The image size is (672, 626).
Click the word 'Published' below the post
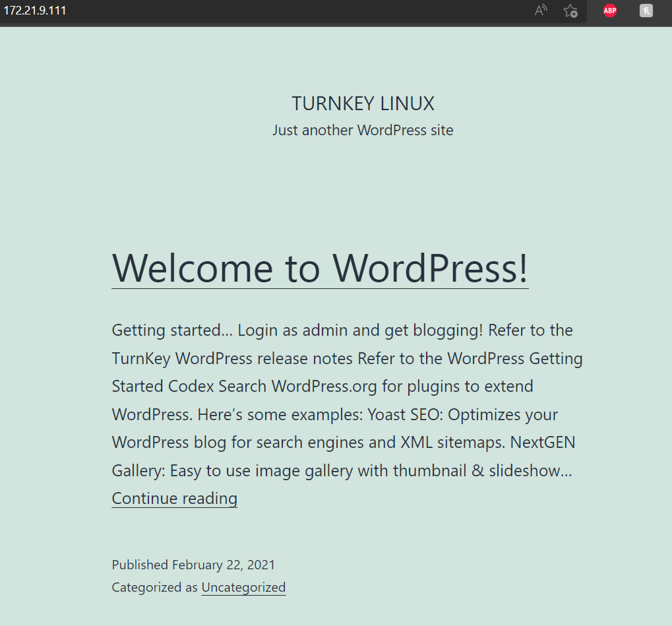click(x=140, y=565)
